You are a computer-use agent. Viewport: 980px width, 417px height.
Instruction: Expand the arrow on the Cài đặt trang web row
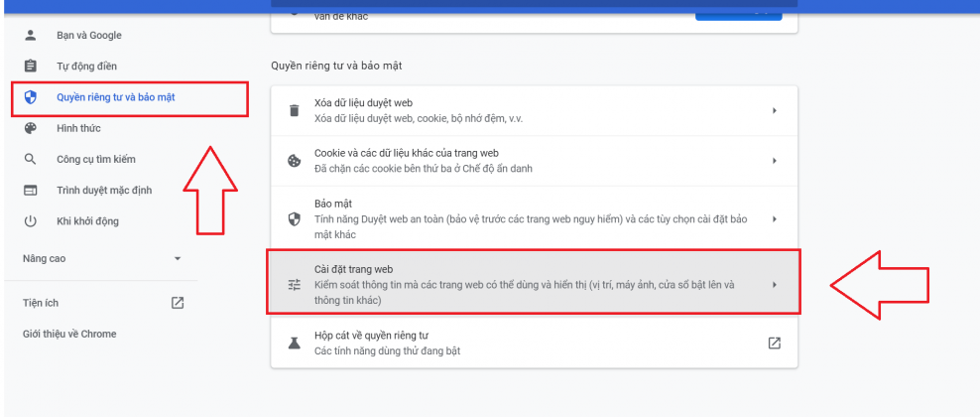[774, 285]
